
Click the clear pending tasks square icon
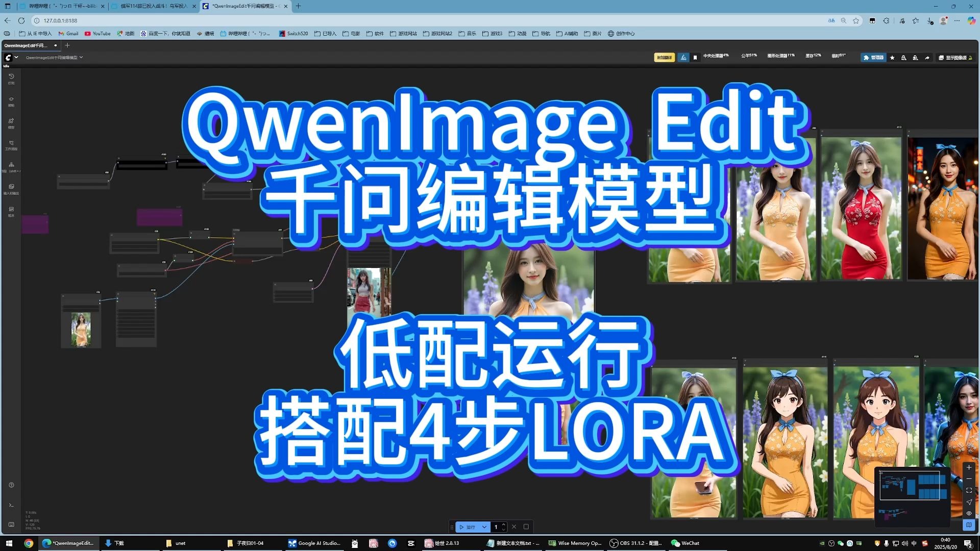pos(526,527)
